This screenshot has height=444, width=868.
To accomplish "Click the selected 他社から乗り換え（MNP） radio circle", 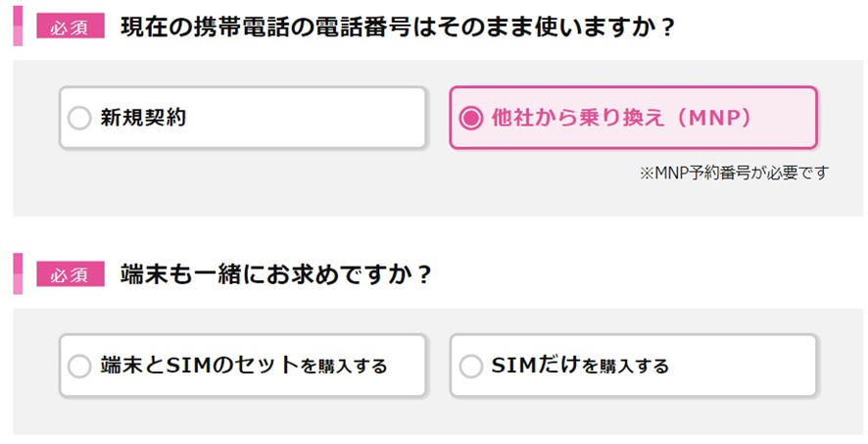I will pyautogui.click(x=471, y=119).
